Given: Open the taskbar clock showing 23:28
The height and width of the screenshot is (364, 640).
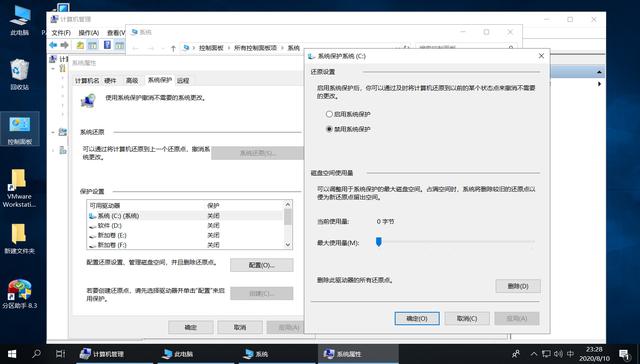Looking at the screenshot, I should [594, 354].
